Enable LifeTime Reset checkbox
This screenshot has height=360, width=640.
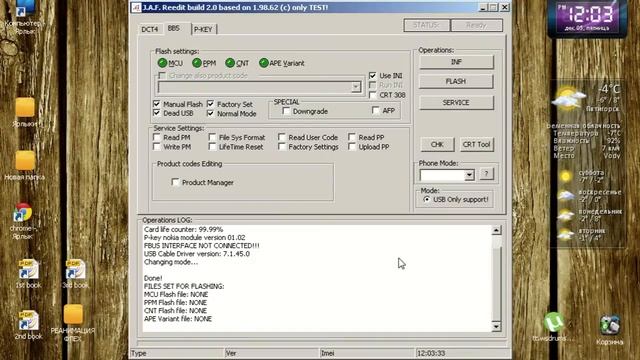212,146
